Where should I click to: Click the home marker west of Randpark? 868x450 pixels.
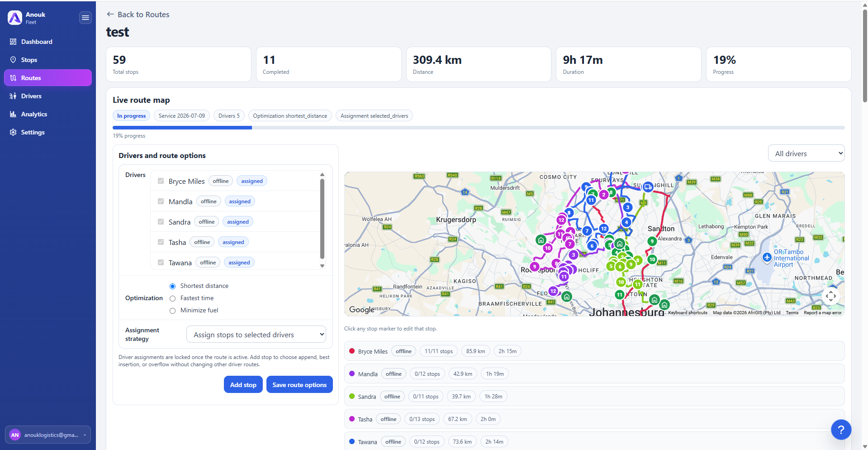click(541, 240)
